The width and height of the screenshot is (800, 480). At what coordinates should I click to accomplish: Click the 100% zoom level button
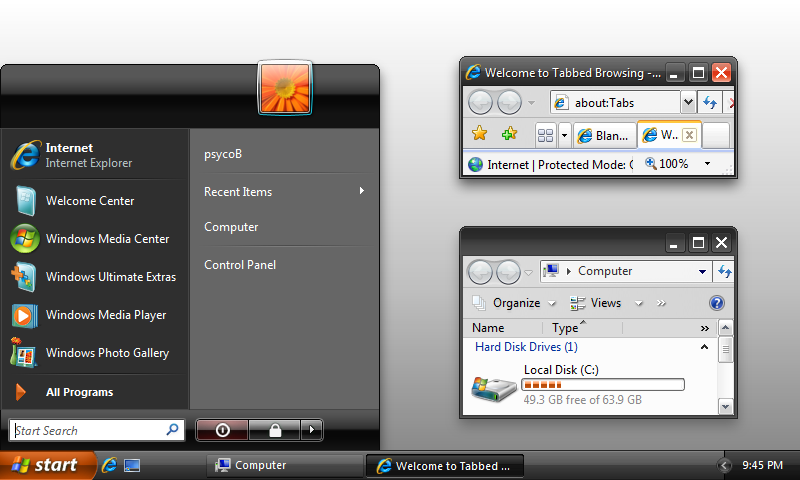(667, 164)
